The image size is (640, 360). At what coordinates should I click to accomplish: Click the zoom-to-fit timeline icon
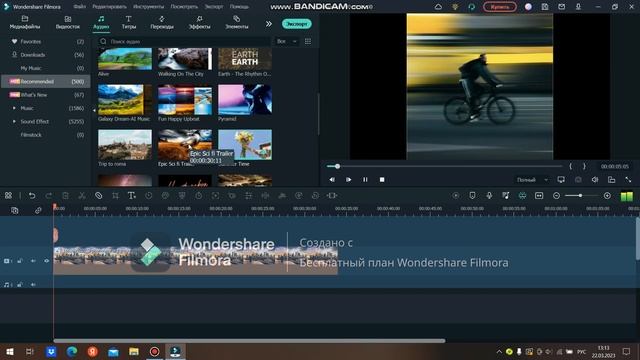click(539, 196)
